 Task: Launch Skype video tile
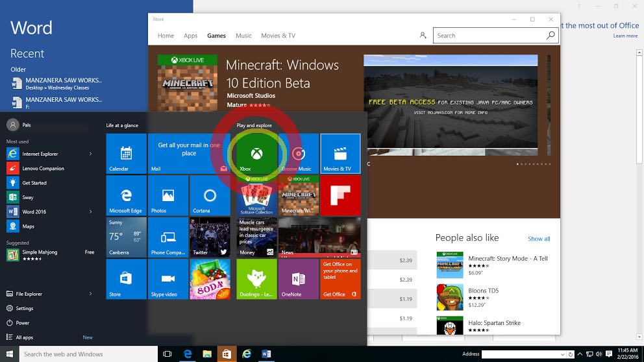click(x=168, y=279)
